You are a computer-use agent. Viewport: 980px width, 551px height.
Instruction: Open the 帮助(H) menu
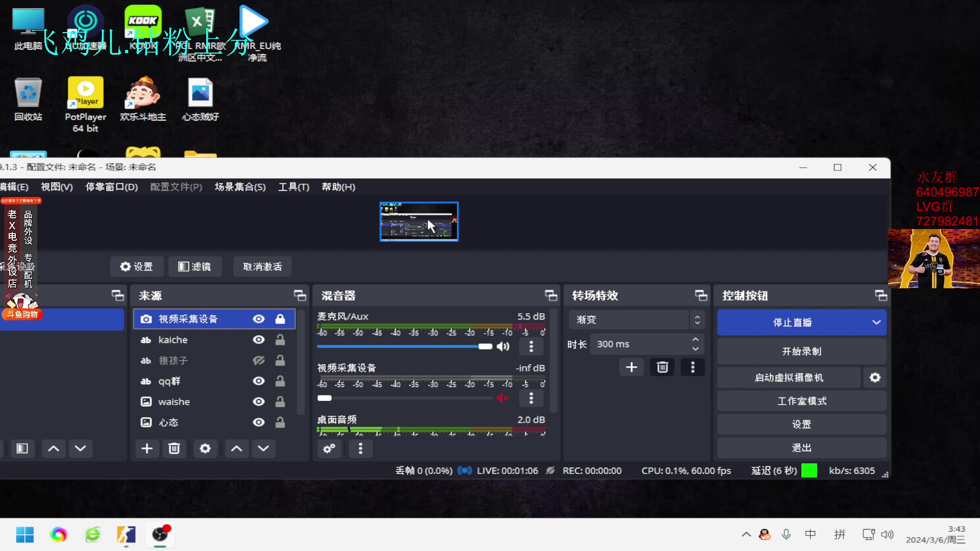pos(338,187)
